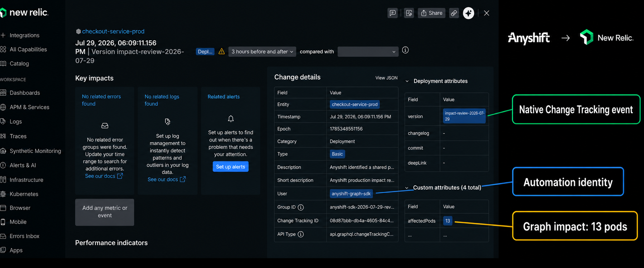Click the No related logs found heading
The image size is (644, 268).
click(162, 100)
